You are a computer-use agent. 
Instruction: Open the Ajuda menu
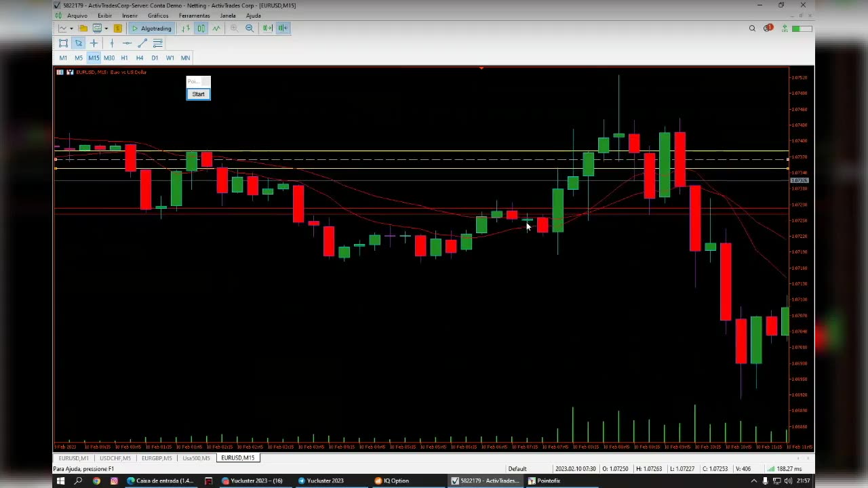253,16
